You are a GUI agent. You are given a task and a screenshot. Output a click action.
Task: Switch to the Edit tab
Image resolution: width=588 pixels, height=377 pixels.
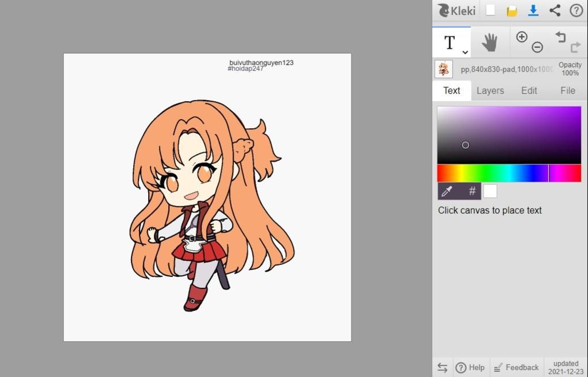point(529,90)
